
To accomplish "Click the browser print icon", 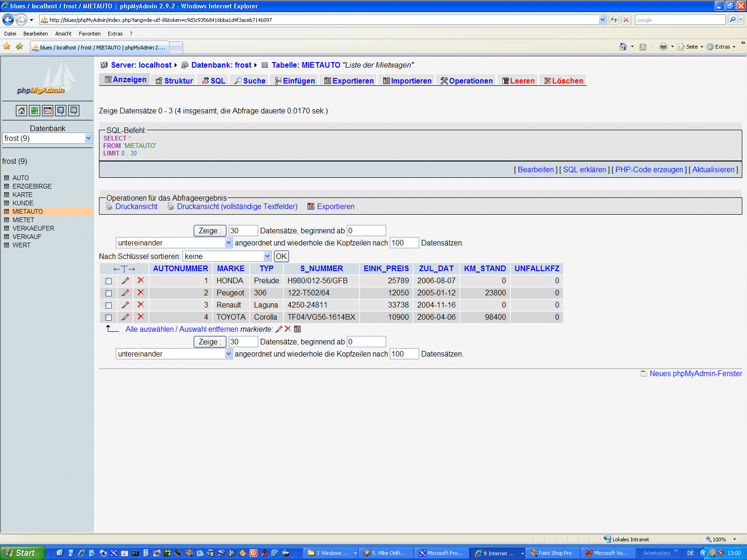I will (663, 47).
